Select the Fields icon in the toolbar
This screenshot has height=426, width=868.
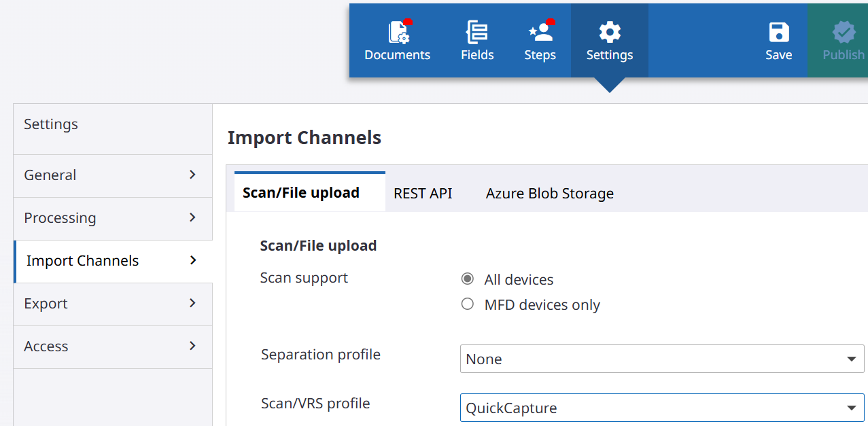(x=476, y=32)
